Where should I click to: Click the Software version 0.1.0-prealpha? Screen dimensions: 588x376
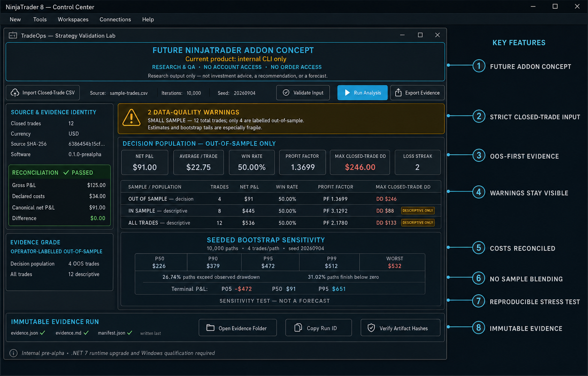click(85, 154)
